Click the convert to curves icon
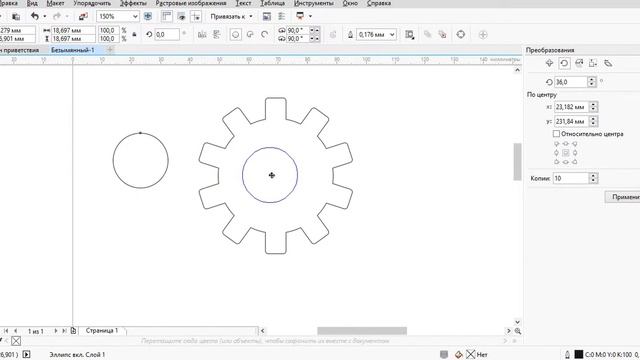Screen dimensions: 640x360 click(461, 35)
